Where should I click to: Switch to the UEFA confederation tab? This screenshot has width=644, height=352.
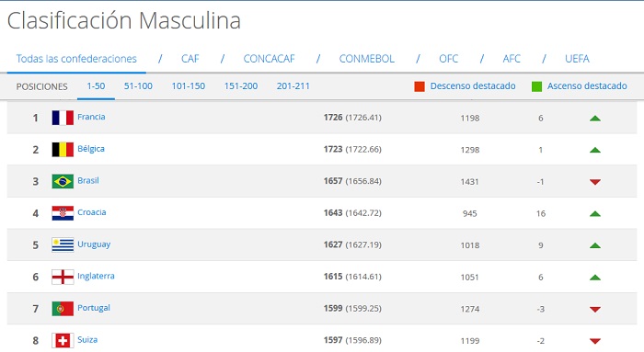tap(577, 59)
